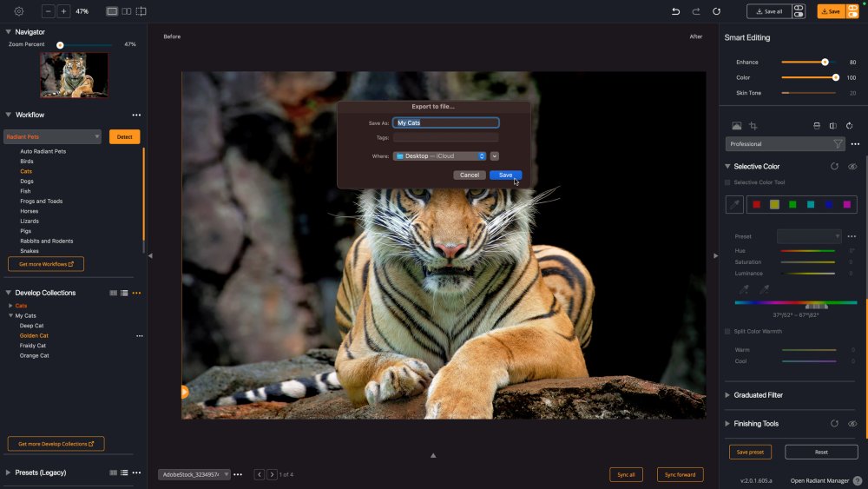Click the rotate image icon

pyautogui.click(x=849, y=126)
